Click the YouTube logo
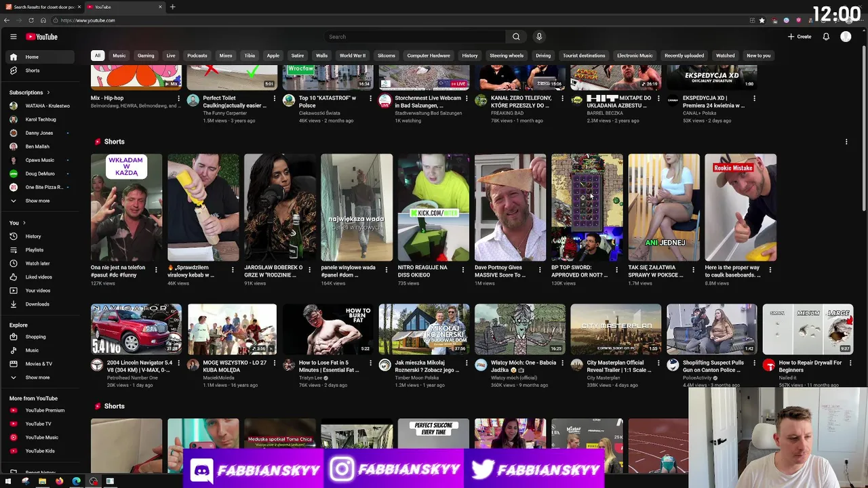This screenshot has width=868, height=488. [42, 37]
